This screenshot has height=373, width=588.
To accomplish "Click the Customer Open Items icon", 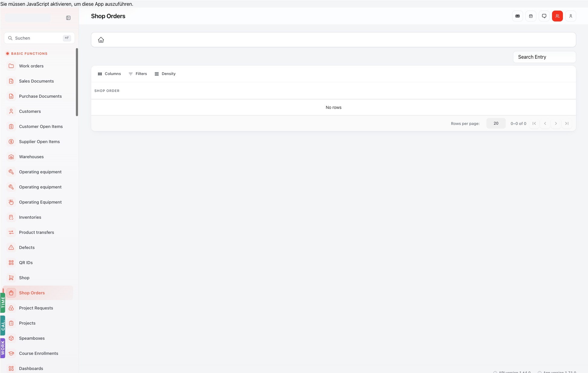I will coord(11,126).
